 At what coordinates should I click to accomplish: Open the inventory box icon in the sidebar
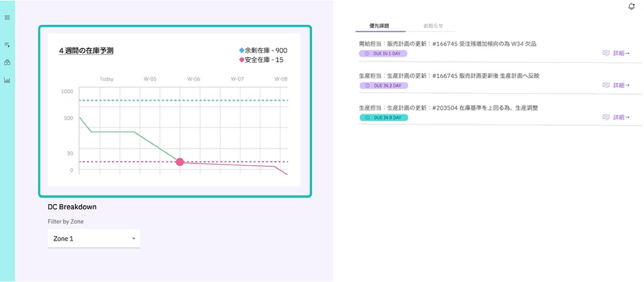pyautogui.click(x=7, y=63)
